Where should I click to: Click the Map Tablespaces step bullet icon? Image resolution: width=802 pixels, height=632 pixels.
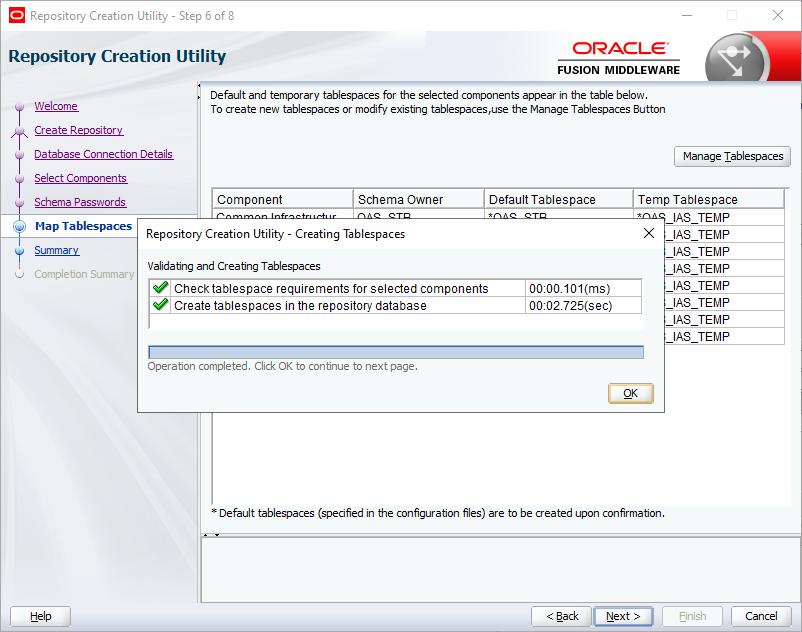(x=19, y=226)
